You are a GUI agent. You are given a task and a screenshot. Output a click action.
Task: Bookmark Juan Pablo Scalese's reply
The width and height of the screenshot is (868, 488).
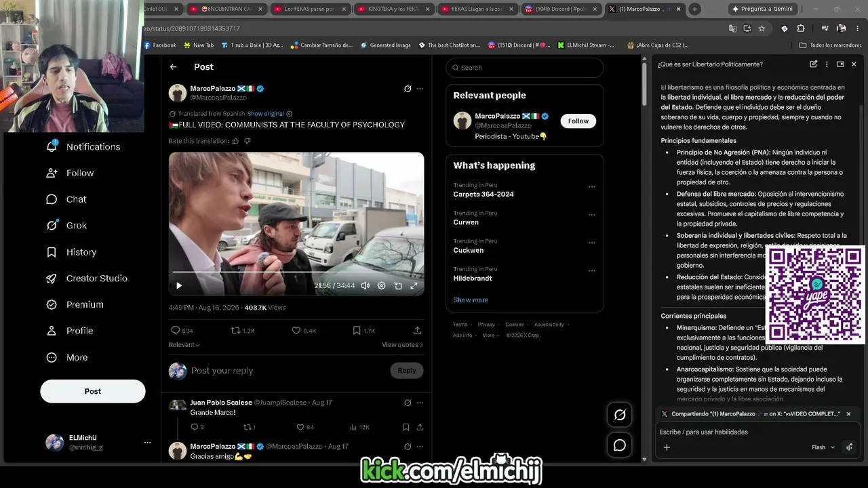pyautogui.click(x=406, y=427)
